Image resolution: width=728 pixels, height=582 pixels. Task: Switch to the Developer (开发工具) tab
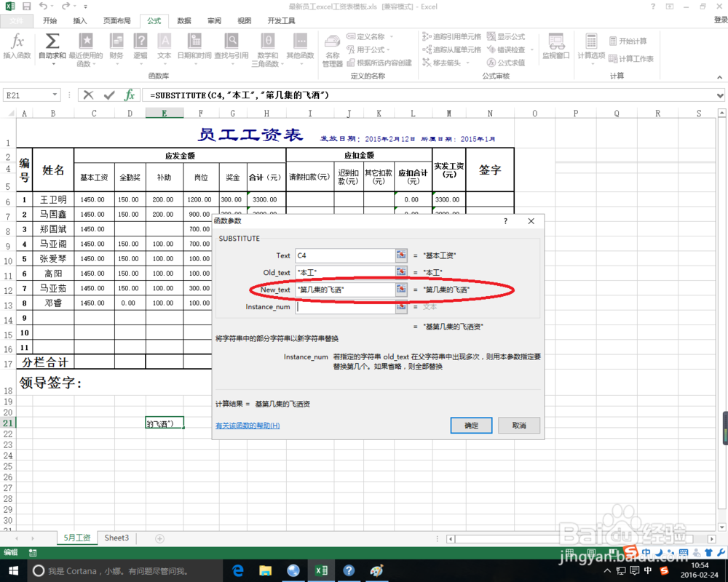coord(281,21)
